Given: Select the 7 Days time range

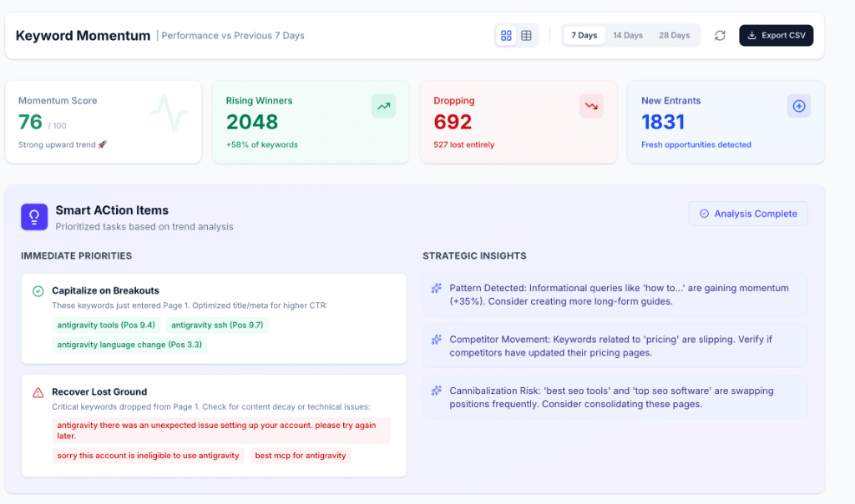Looking at the screenshot, I should [584, 35].
